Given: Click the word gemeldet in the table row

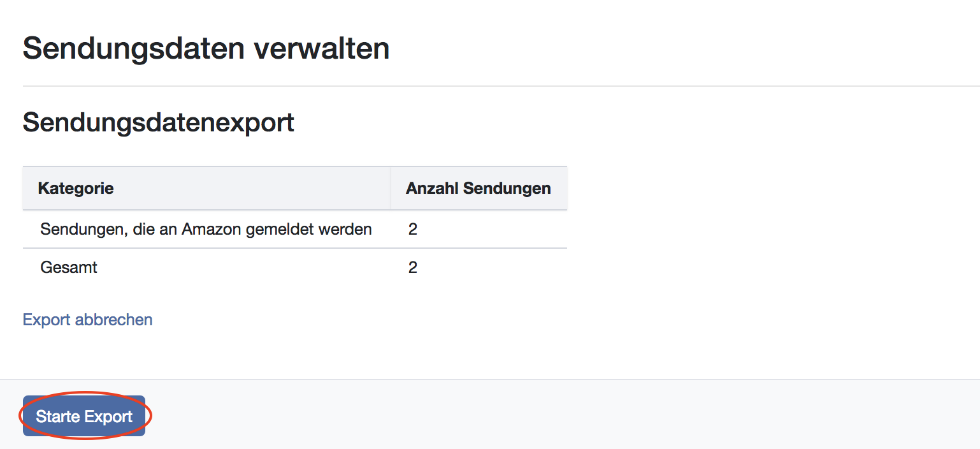Looking at the screenshot, I should coord(282,229).
